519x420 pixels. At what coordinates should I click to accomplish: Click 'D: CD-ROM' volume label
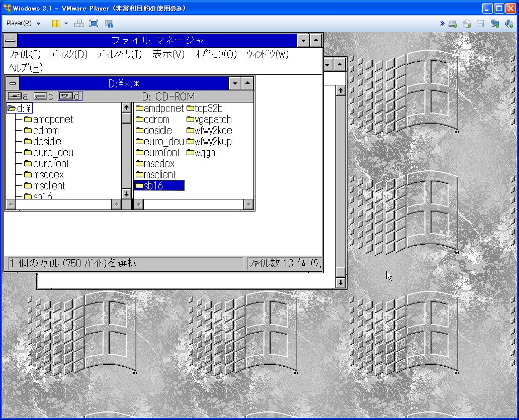click(168, 96)
